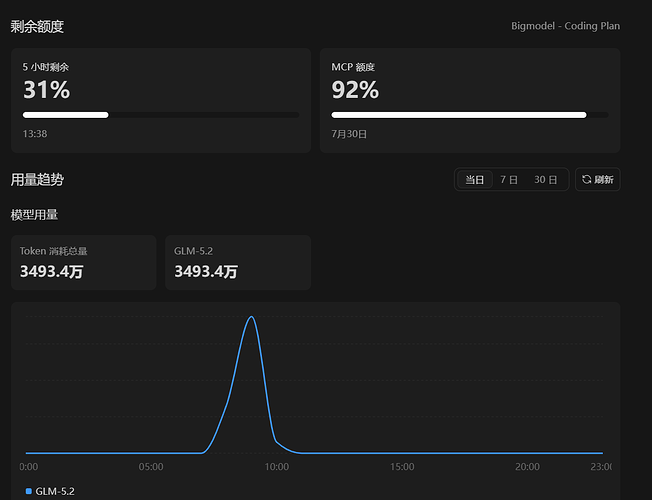Click the 7月30日 reset date
Viewport: 652px width, 500px height.
pos(349,134)
